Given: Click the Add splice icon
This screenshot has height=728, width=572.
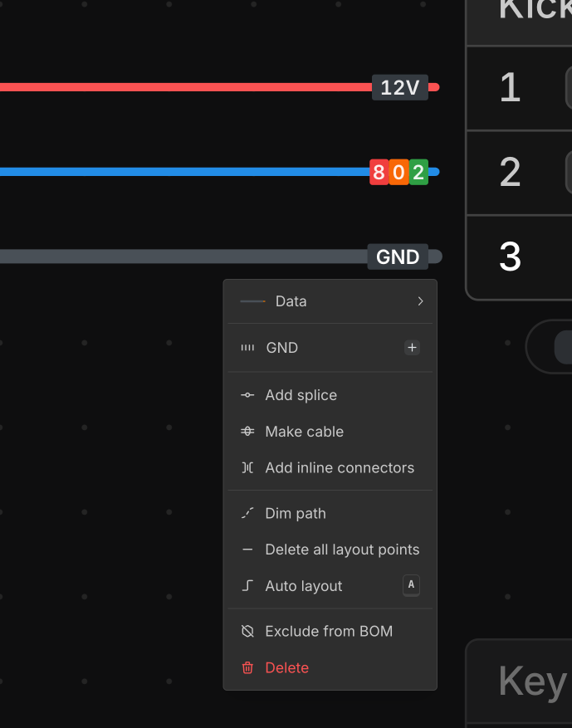Looking at the screenshot, I should (247, 395).
